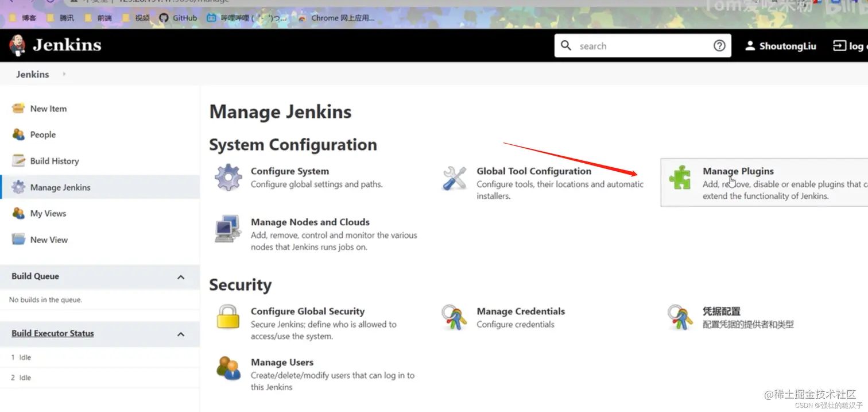Click the Jenkins header title text
The height and width of the screenshot is (412, 868).
pos(67,45)
